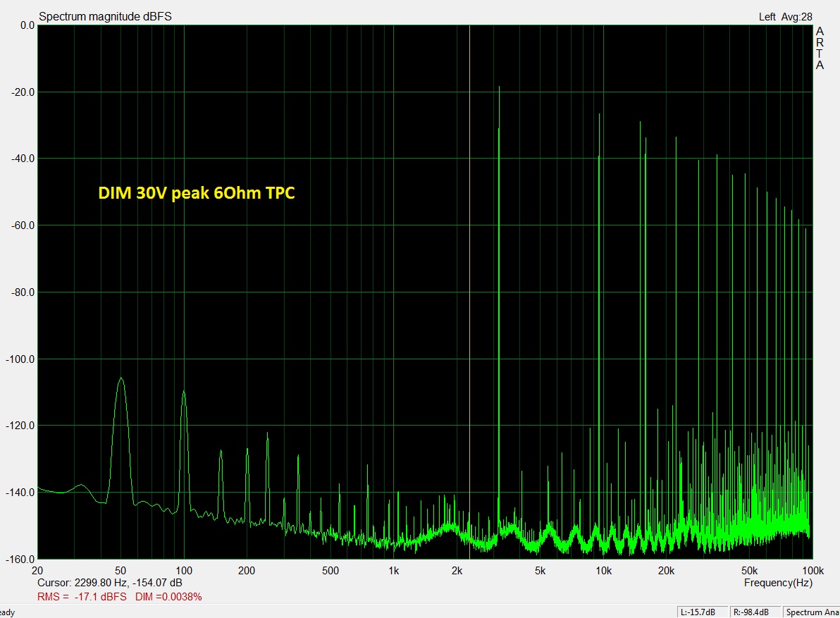840x618 pixels.
Task: Click the 'Left Avg:28' readout
Action: 785,17
